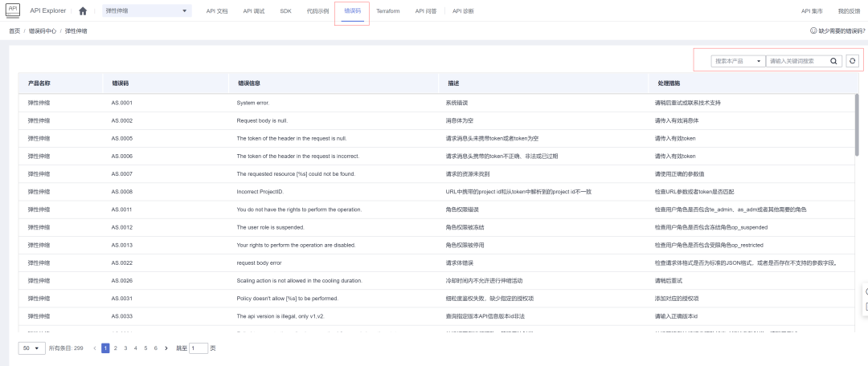Click error code AS.0006 cell
Screen dimensions: 868x366
pos(122,156)
